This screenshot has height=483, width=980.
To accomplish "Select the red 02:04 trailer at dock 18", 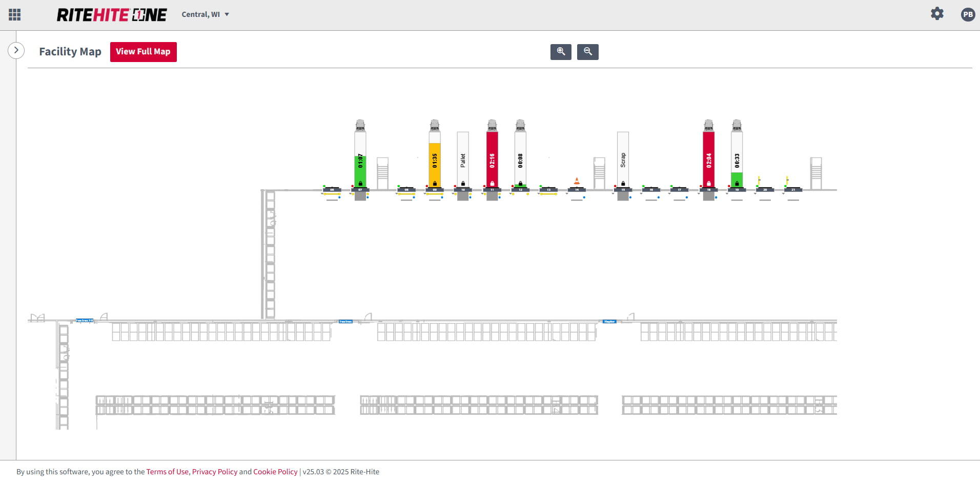I will point(708,159).
